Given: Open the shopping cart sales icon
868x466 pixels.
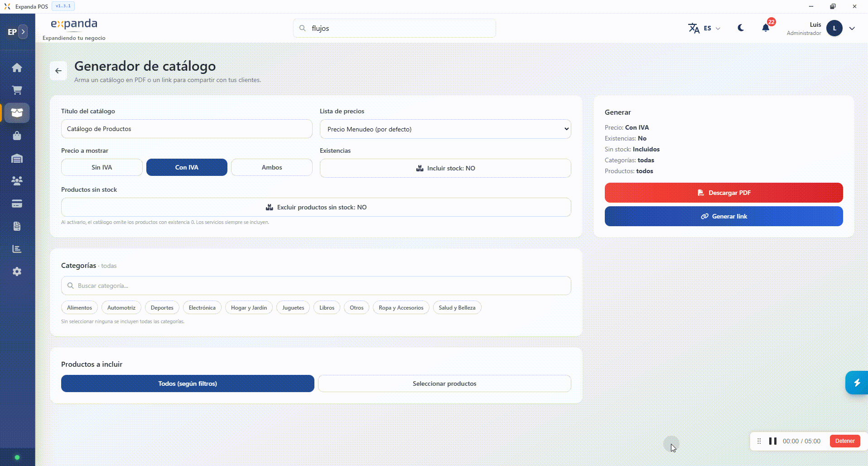Looking at the screenshot, I should click(x=17, y=90).
